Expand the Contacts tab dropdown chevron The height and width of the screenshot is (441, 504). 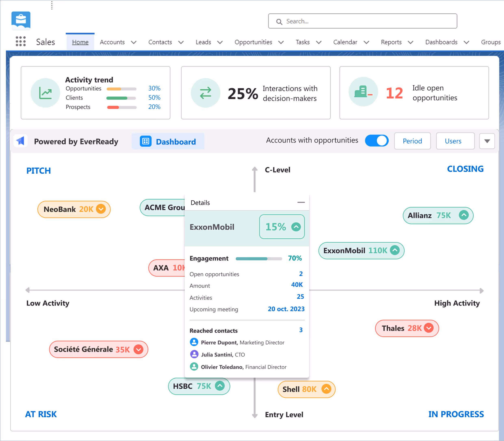coord(181,42)
